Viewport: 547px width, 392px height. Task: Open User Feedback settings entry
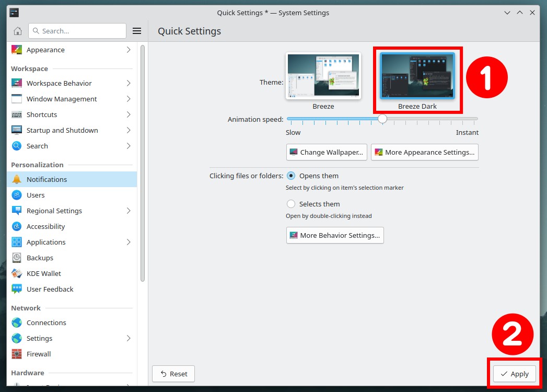[72, 289]
